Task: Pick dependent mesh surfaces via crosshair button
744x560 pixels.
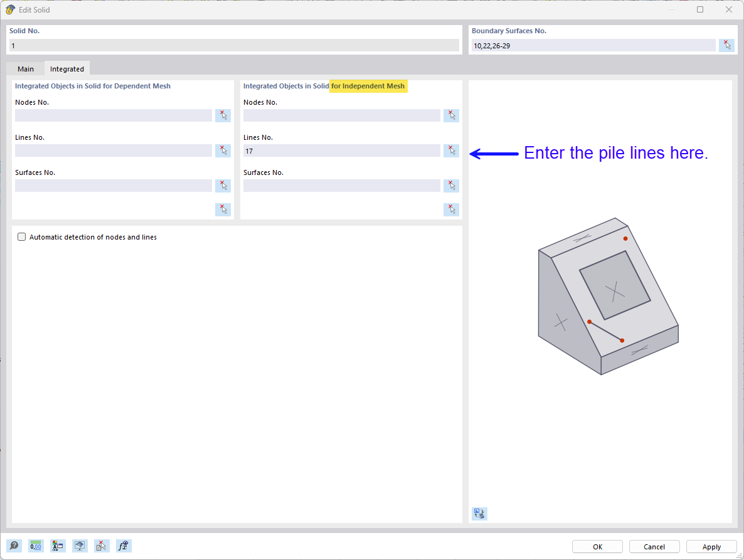Action: [x=223, y=185]
